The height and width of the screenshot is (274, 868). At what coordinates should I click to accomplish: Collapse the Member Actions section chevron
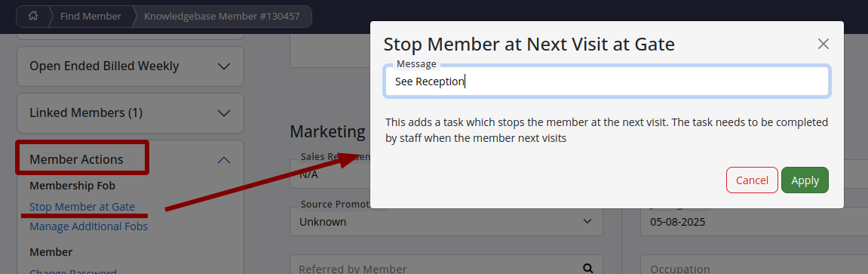(x=224, y=160)
